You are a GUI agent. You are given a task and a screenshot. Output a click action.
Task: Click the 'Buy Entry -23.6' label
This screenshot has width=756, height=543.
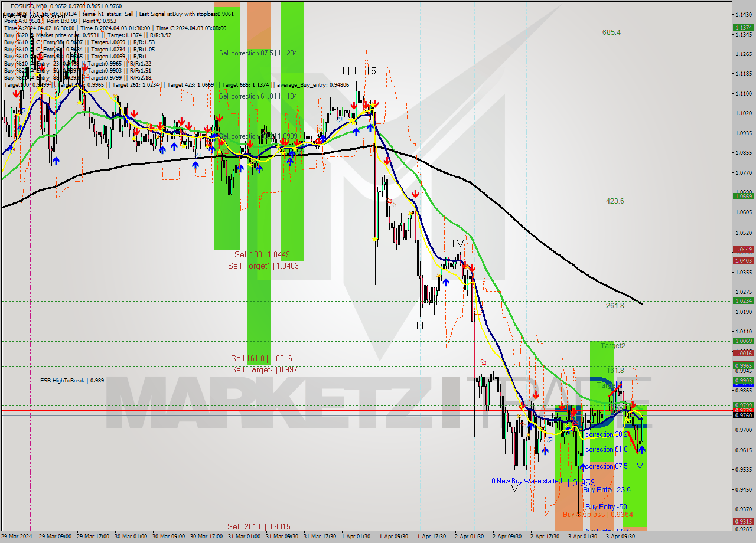(607, 490)
